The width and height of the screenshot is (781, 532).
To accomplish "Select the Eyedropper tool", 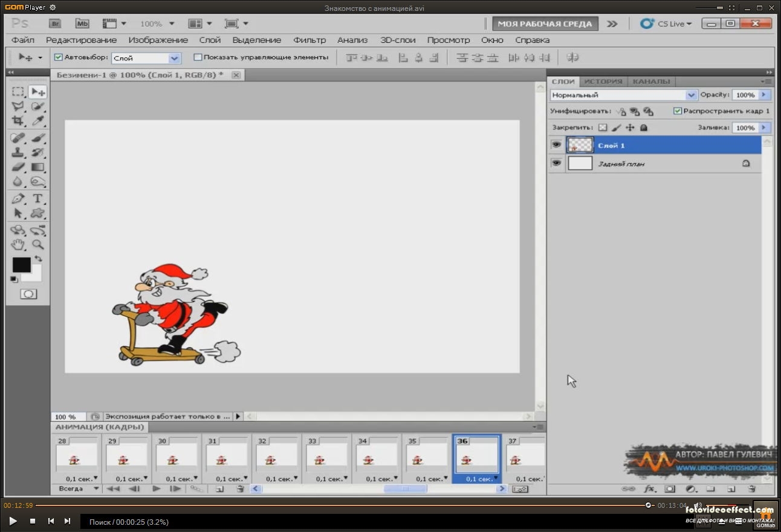I will 38,120.
